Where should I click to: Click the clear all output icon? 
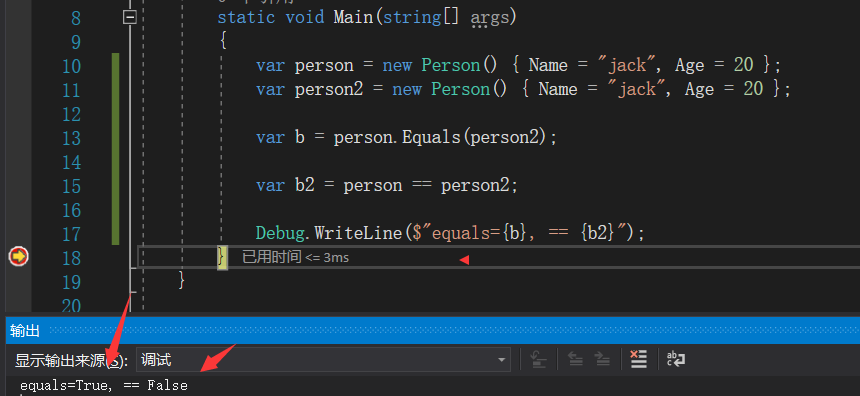[x=638, y=360]
